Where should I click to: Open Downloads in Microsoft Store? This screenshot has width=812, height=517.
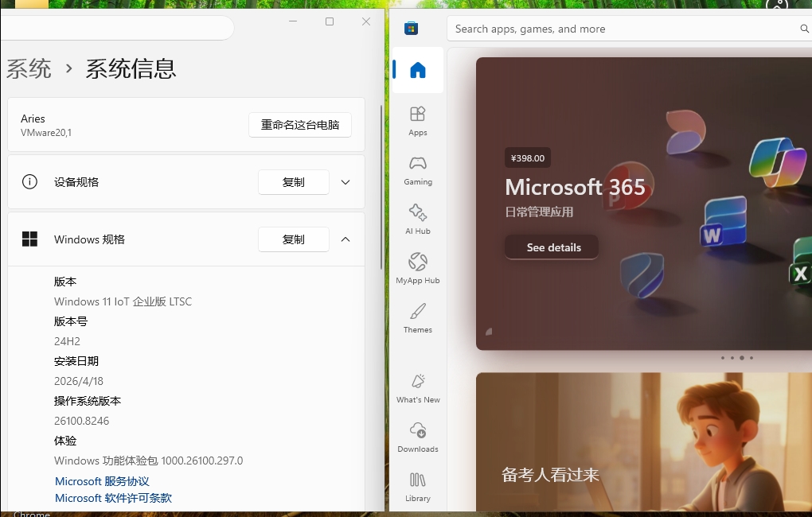[417, 437]
